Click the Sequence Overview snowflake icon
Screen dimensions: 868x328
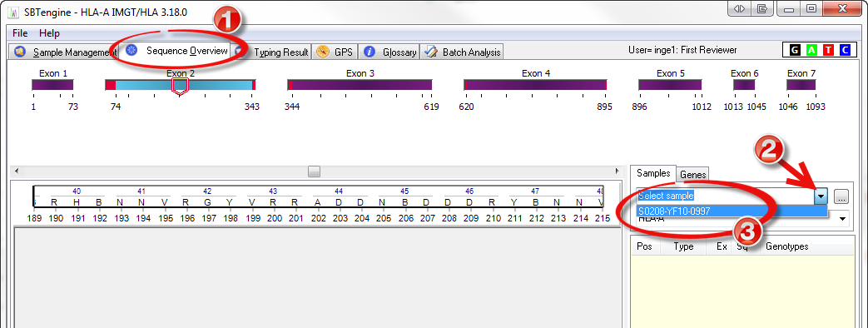click(x=131, y=51)
